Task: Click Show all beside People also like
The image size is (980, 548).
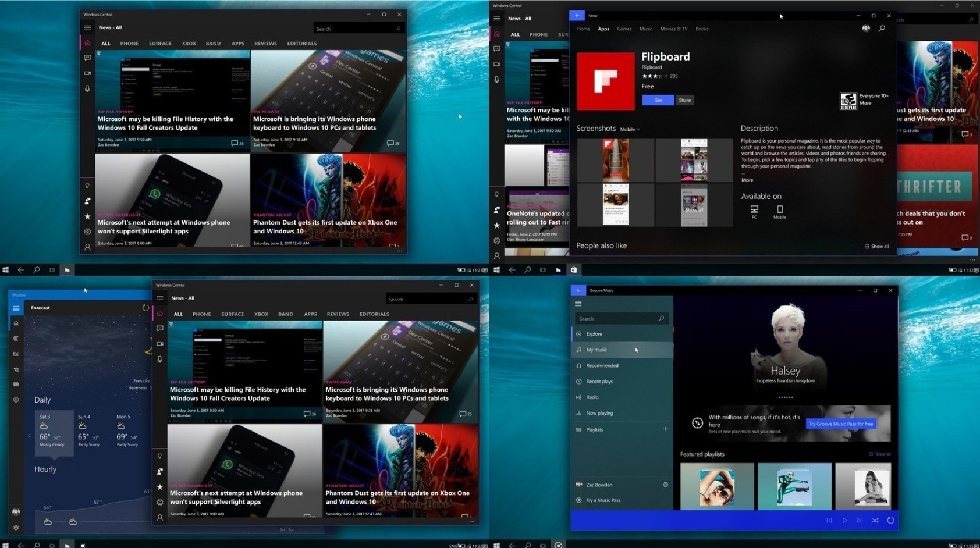Action: coord(876,247)
